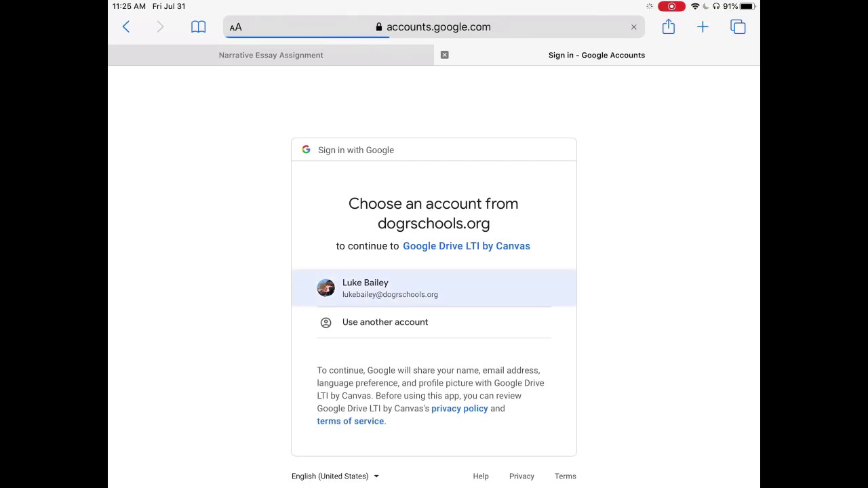The image size is (868, 488).
Task: Click the lukebailey@dogrschools.org email text
Action: [390, 295]
